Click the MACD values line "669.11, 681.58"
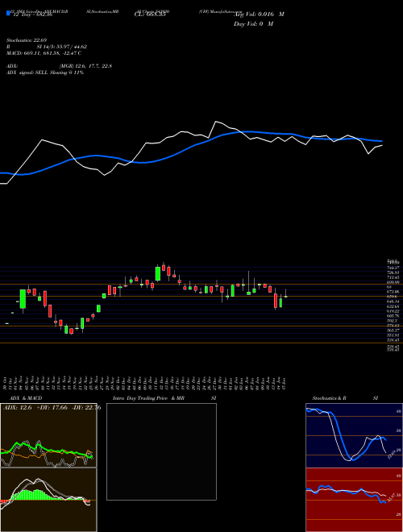 (x=43, y=53)
